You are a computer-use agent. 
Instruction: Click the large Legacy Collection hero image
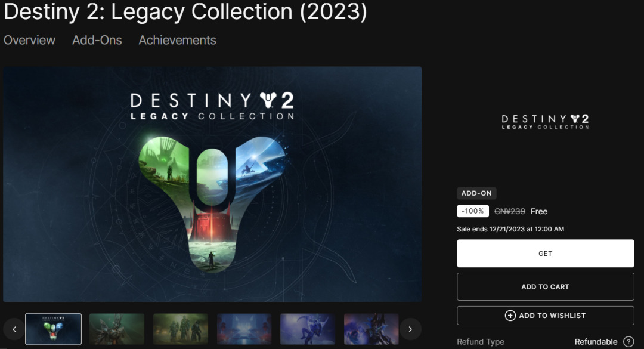212,184
